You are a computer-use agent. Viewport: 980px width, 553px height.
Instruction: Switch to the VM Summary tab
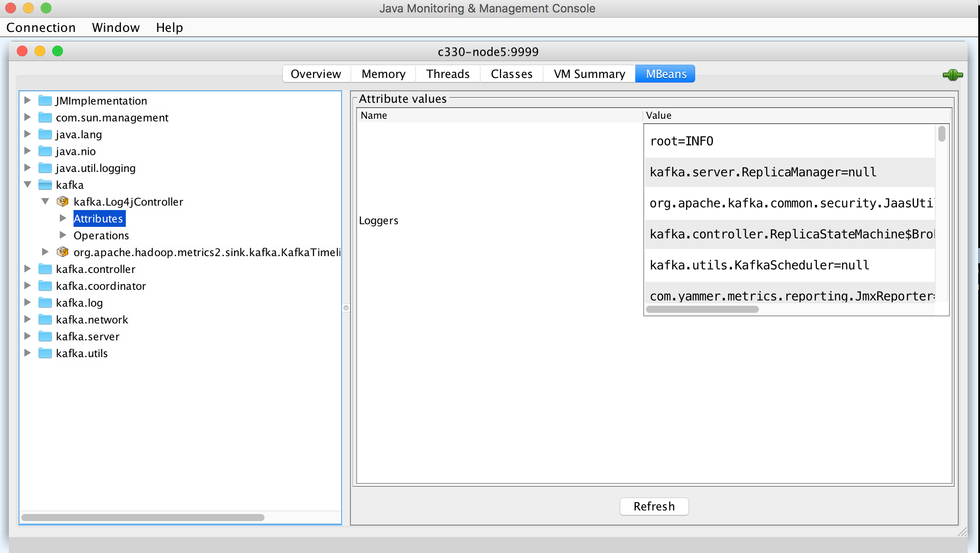tap(589, 74)
